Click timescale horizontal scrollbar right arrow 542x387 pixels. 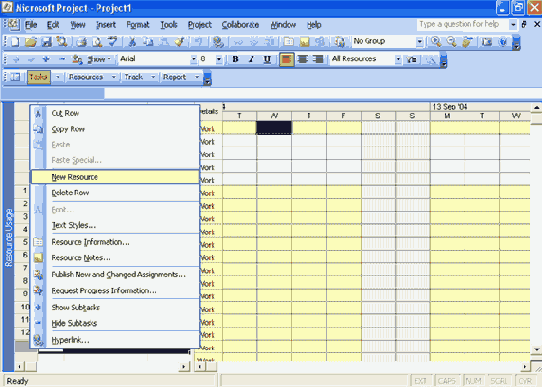tap(525, 366)
